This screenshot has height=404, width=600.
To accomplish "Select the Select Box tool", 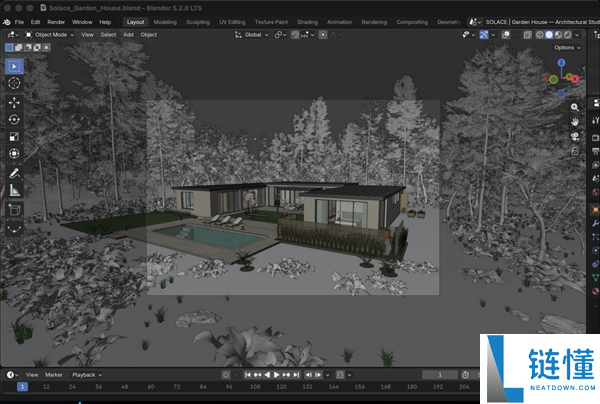I will 14,67.
